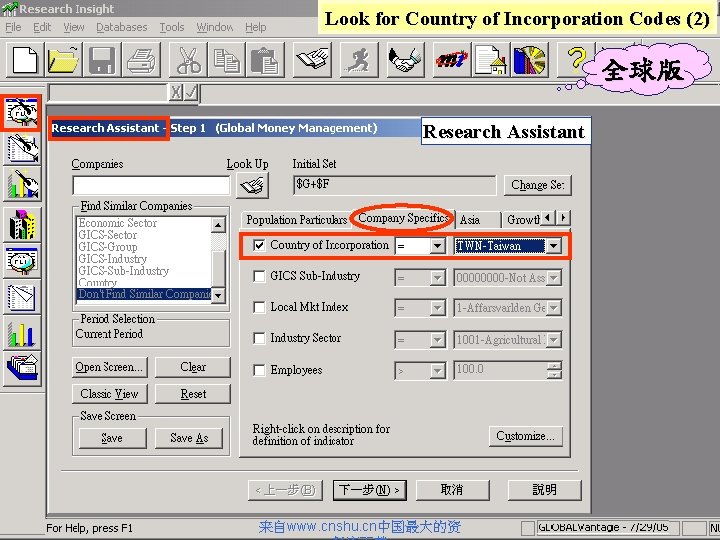
Task: Click the question mark Help icon
Action: [574, 60]
